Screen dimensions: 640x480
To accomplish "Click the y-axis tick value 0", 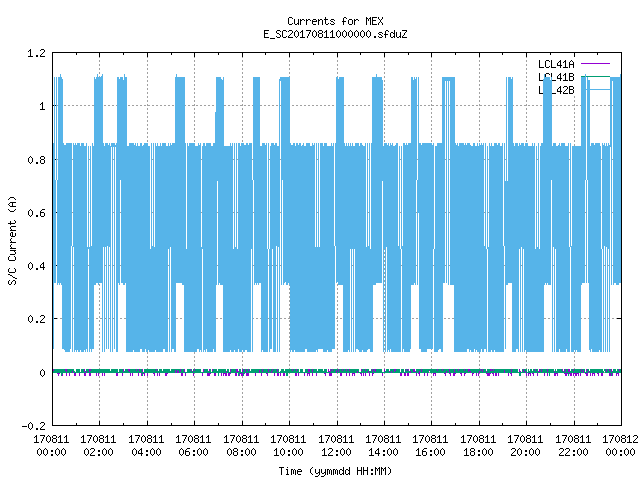I will (42, 373).
